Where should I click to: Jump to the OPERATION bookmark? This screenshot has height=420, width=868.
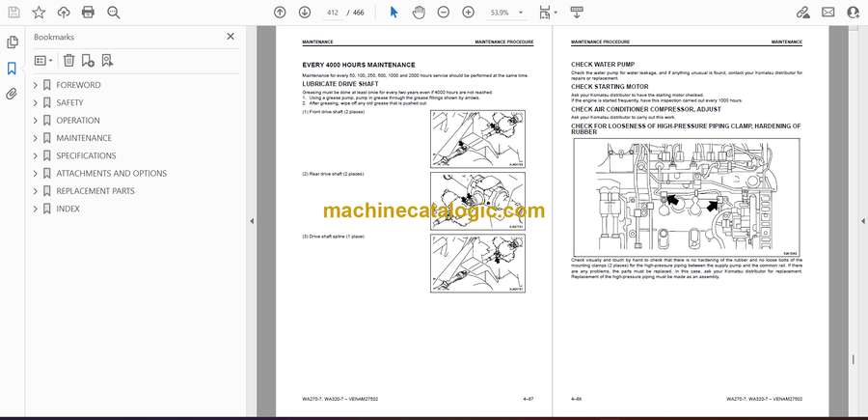click(78, 121)
